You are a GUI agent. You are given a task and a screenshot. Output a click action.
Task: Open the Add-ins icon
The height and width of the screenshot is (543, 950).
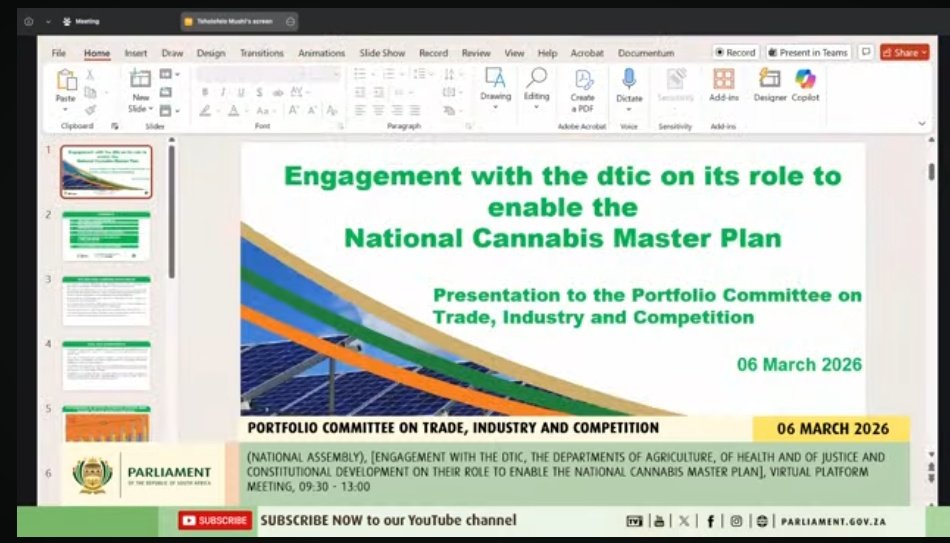(723, 79)
